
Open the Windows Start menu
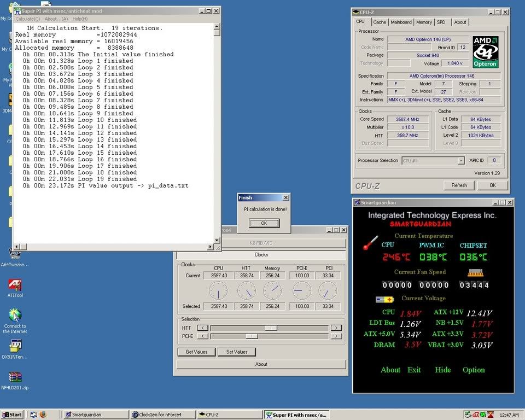click(x=12, y=415)
